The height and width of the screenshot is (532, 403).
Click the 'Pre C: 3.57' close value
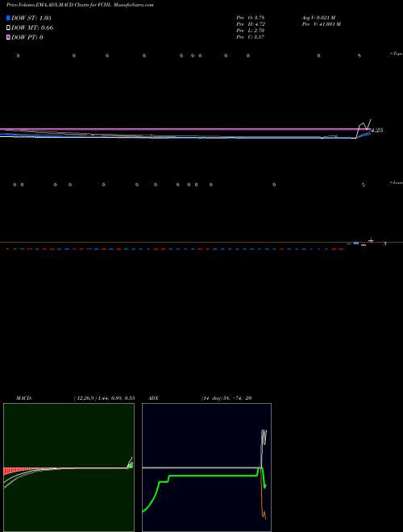[x=251, y=37]
